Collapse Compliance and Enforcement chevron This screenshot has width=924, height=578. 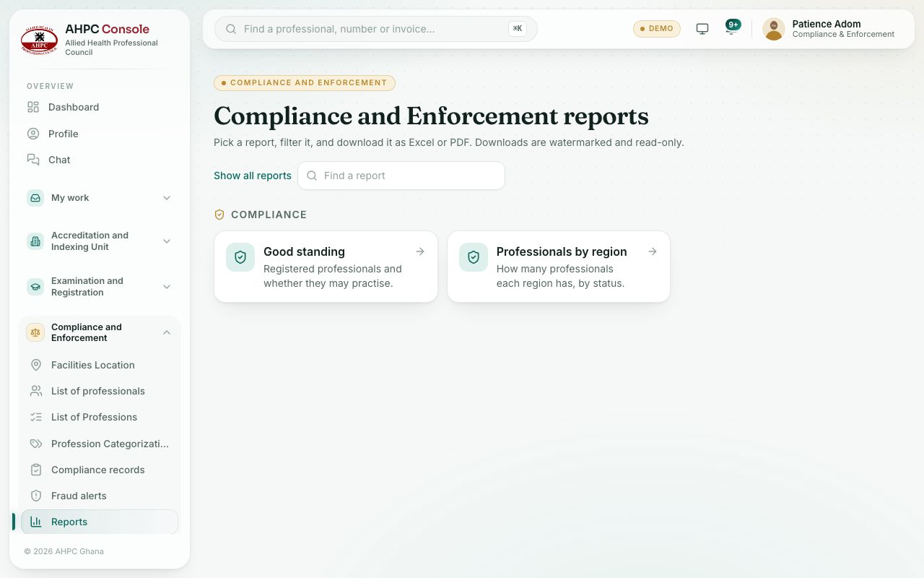click(x=167, y=332)
